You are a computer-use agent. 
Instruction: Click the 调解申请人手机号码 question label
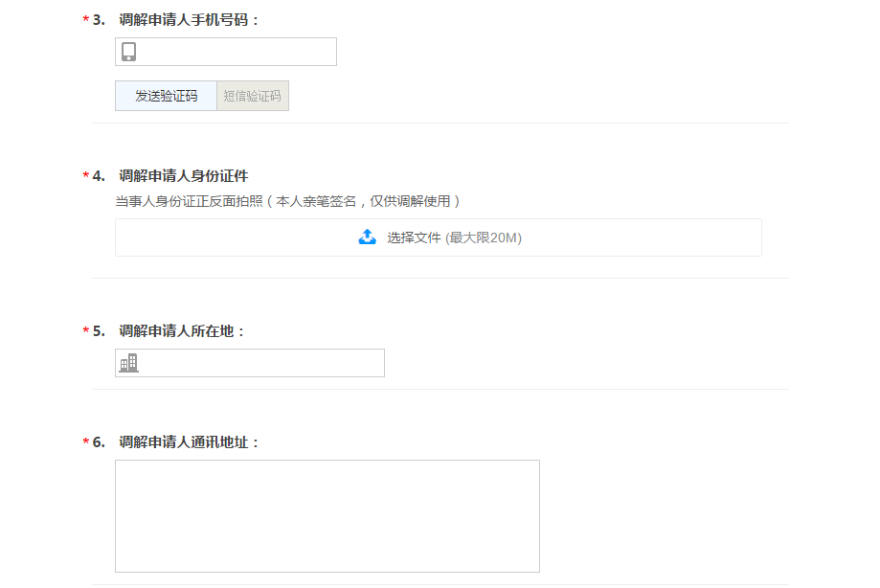pos(189,19)
